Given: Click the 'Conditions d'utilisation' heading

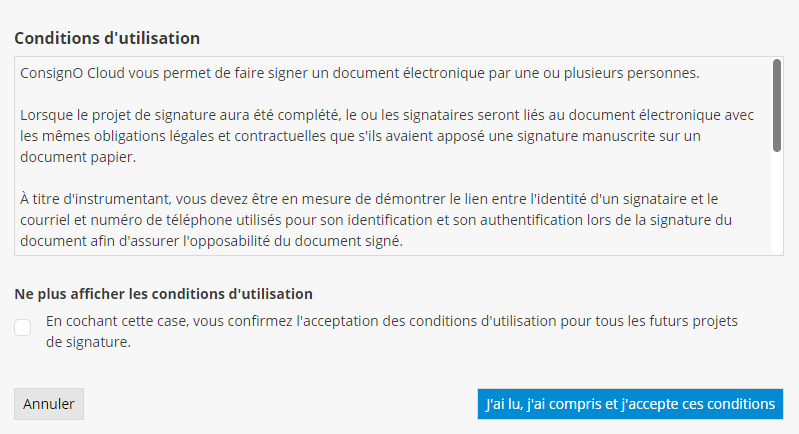Looking at the screenshot, I should [x=107, y=38].
